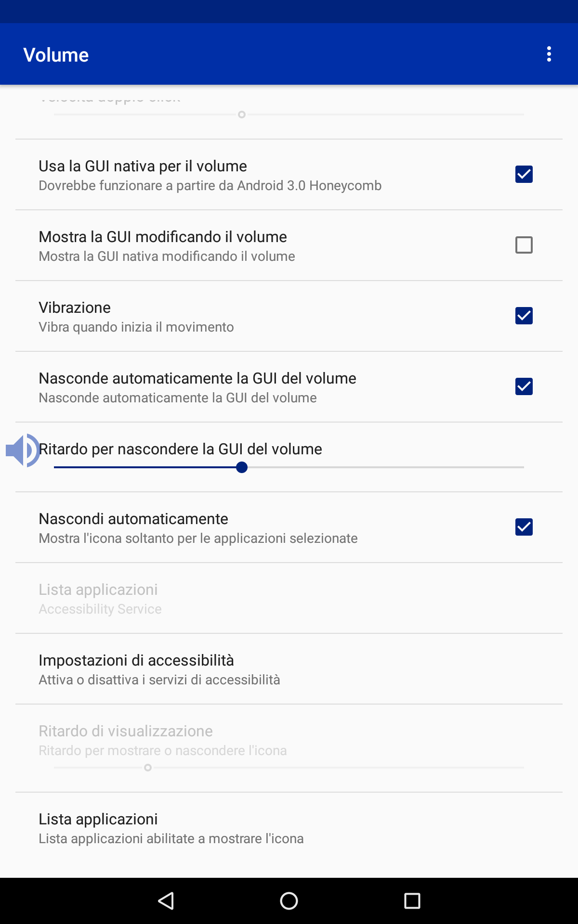Tap the floating volume speaker icon
The width and height of the screenshot is (578, 924).
(x=23, y=450)
